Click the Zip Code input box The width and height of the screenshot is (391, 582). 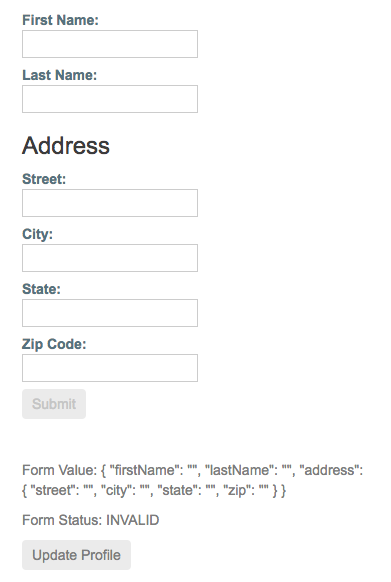click(110, 367)
